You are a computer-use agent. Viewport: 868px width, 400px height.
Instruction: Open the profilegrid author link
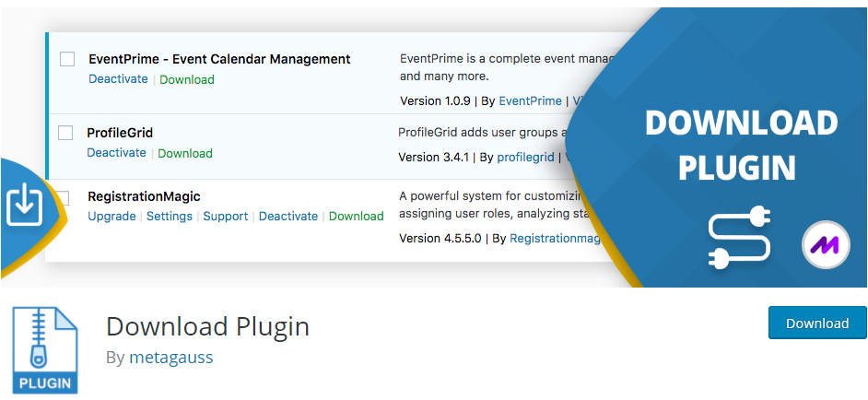point(525,158)
